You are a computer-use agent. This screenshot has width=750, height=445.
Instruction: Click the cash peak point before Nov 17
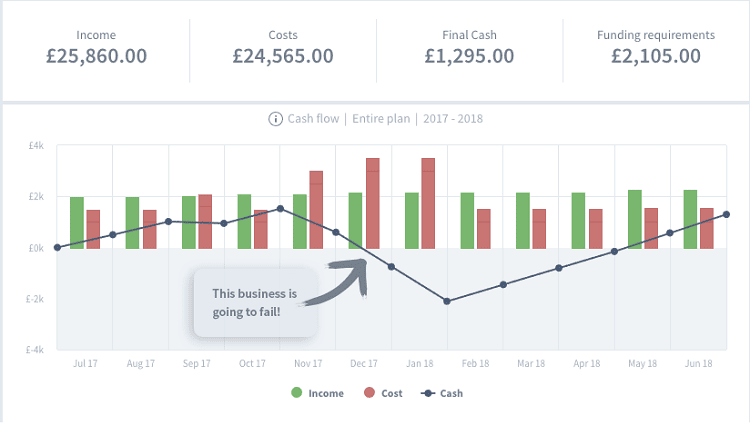[280, 209]
